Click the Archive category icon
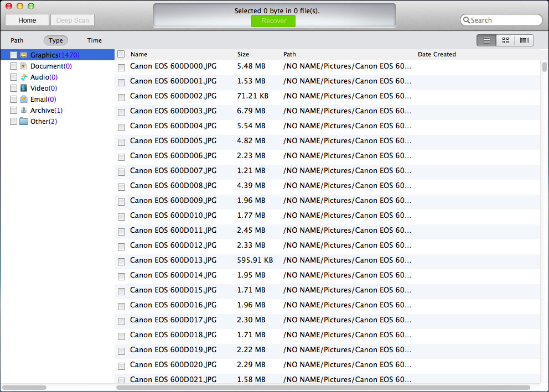Screen dimensions: 549x392 click(x=23, y=110)
